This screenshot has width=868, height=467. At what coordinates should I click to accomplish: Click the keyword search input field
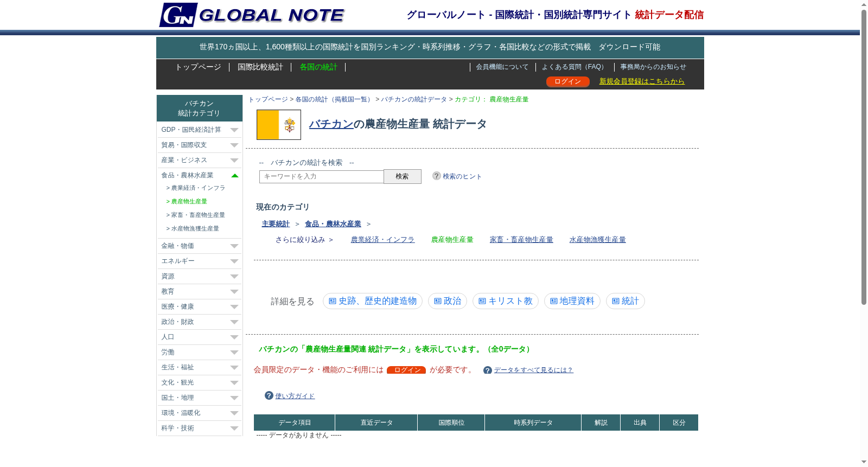pyautogui.click(x=322, y=176)
